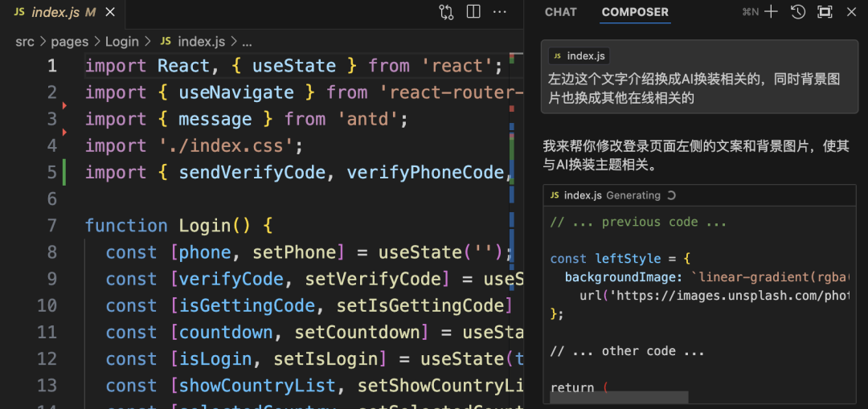This screenshot has width=868, height=409.
Task: Open source control changes icon
Action: 446,12
